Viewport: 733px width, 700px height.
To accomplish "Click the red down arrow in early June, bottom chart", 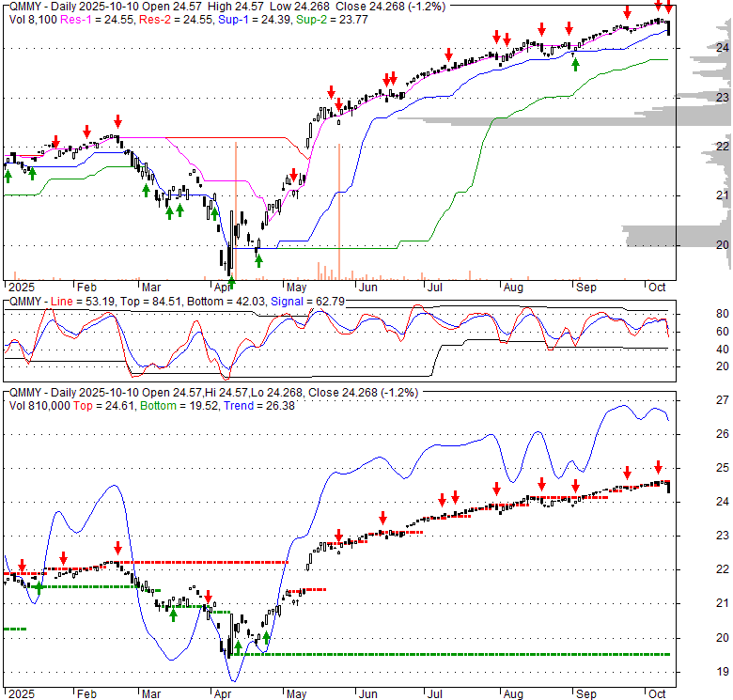I will [x=382, y=518].
